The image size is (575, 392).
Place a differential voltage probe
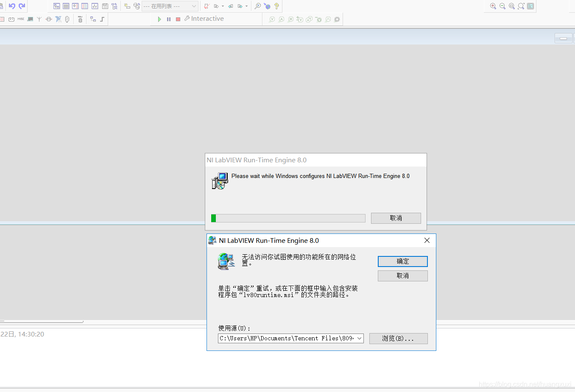(300, 19)
